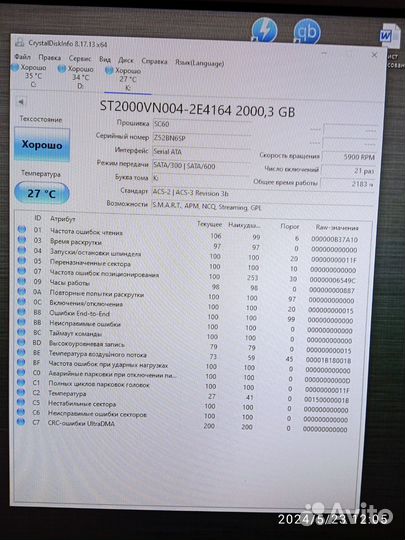This screenshot has width=405, height=540.
Task: Click the status circle of attribute C5
Action: pyautogui.click(x=21, y=402)
